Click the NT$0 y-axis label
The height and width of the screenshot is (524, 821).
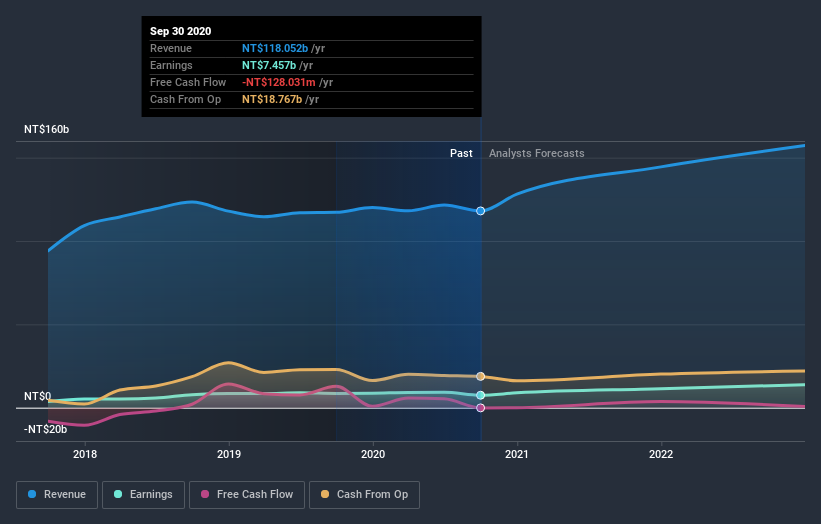click(x=38, y=396)
